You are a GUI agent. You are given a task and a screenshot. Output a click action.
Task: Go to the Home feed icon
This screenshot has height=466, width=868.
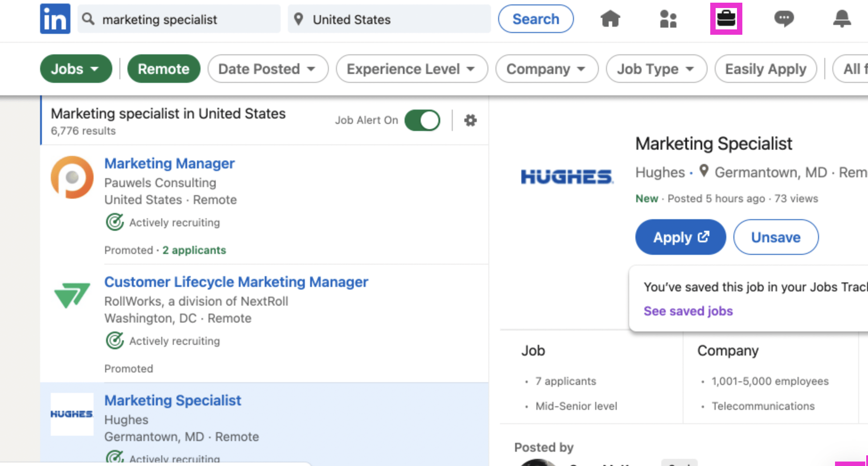(610, 19)
